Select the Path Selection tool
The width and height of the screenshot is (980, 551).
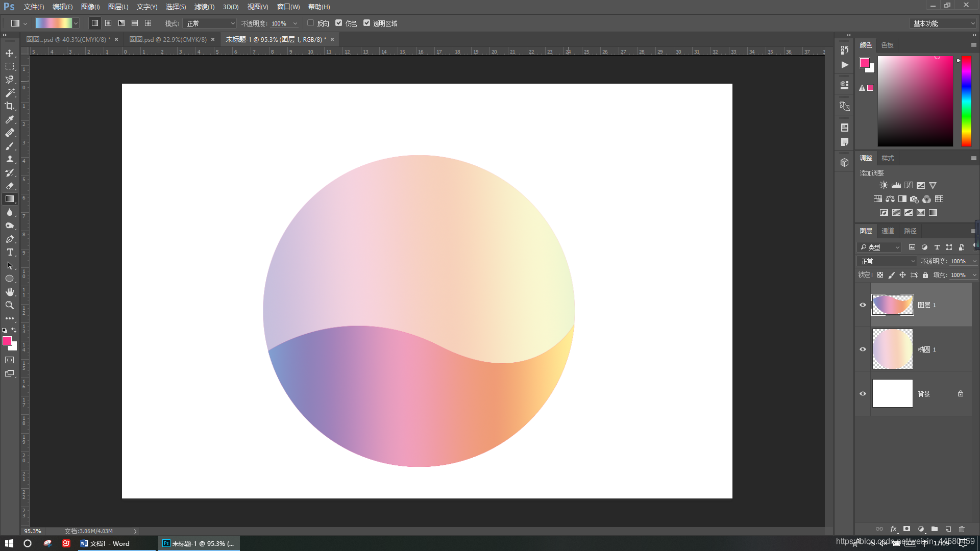tap(10, 265)
